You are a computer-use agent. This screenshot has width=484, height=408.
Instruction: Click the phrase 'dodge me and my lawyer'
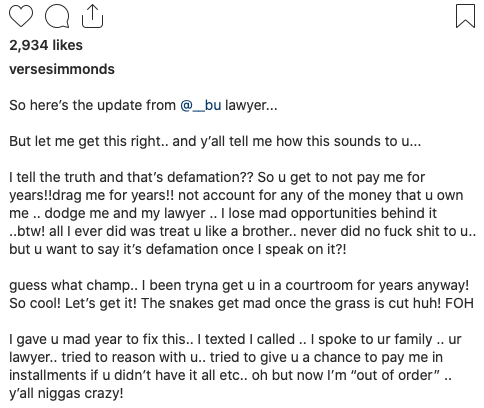(x=125, y=213)
